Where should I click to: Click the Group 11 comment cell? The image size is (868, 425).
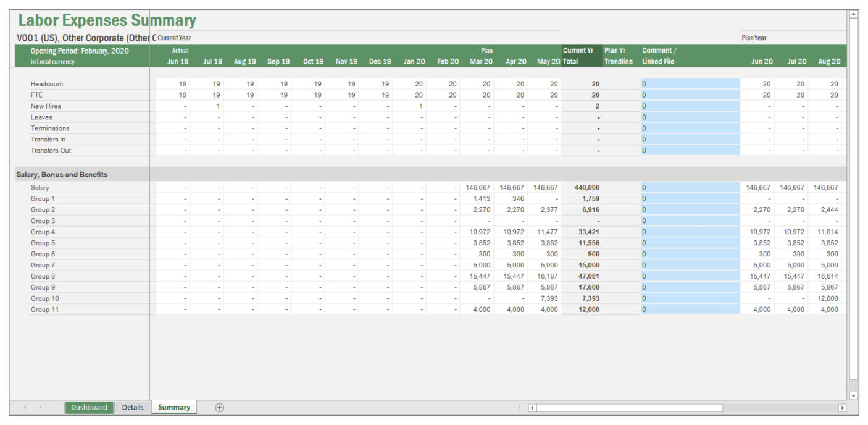(690, 310)
